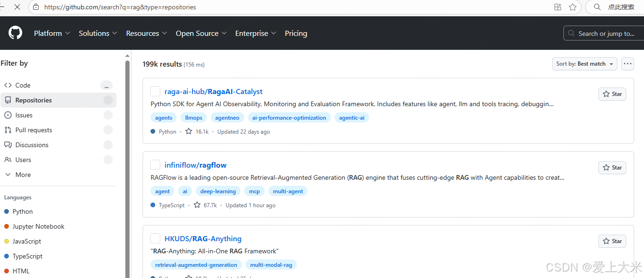Expand the Resources menu
The image size is (644, 278).
click(147, 34)
